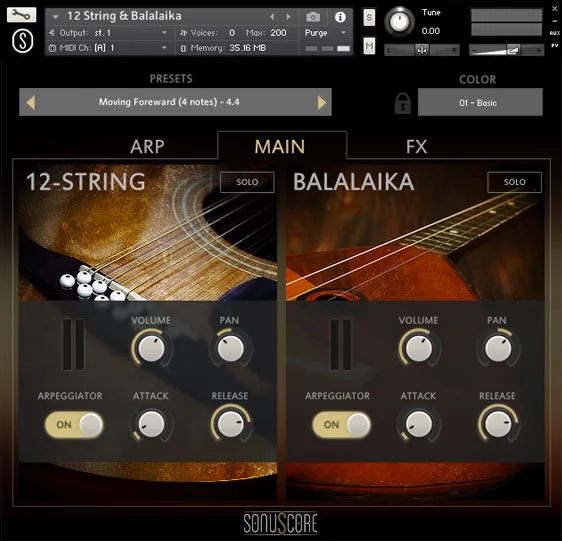Click the Balalaika Attack knob

click(419, 424)
